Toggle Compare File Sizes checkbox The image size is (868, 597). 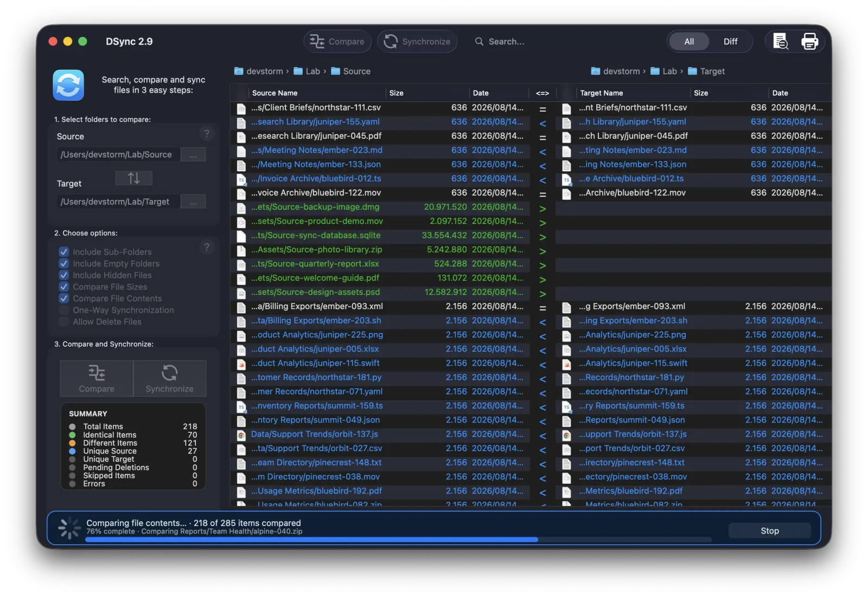(x=64, y=287)
